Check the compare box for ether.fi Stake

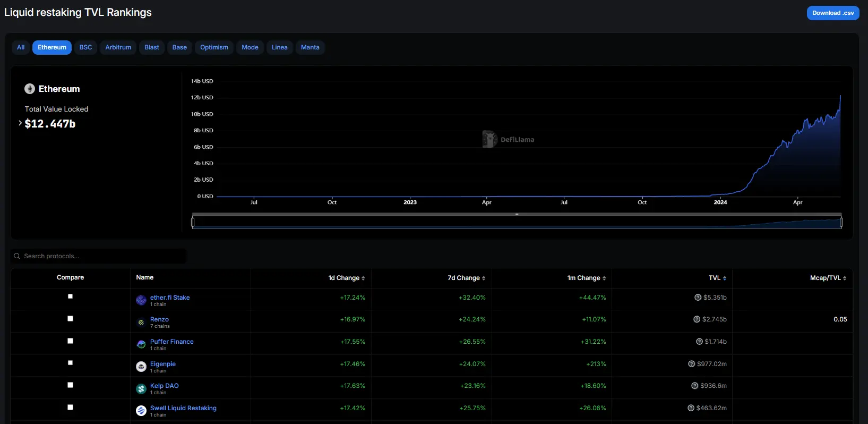pyautogui.click(x=70, y=296)
